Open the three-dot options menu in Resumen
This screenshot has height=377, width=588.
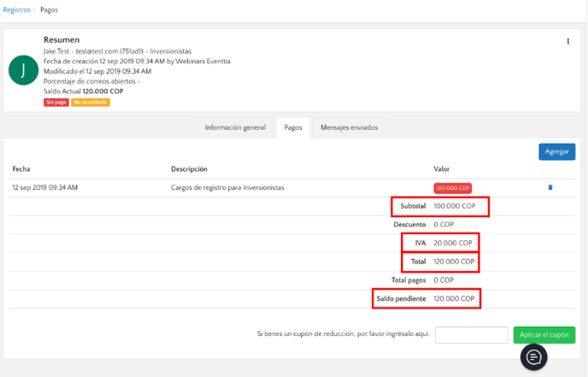(567, 42)
